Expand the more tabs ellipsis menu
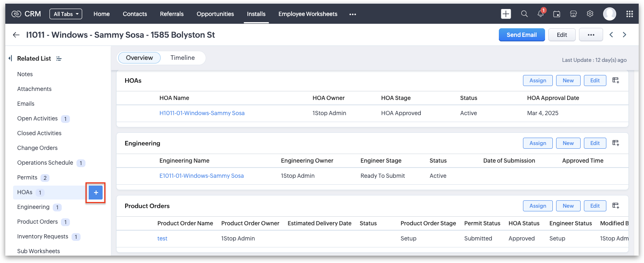The image size is (644, 263). pos(352,14)
